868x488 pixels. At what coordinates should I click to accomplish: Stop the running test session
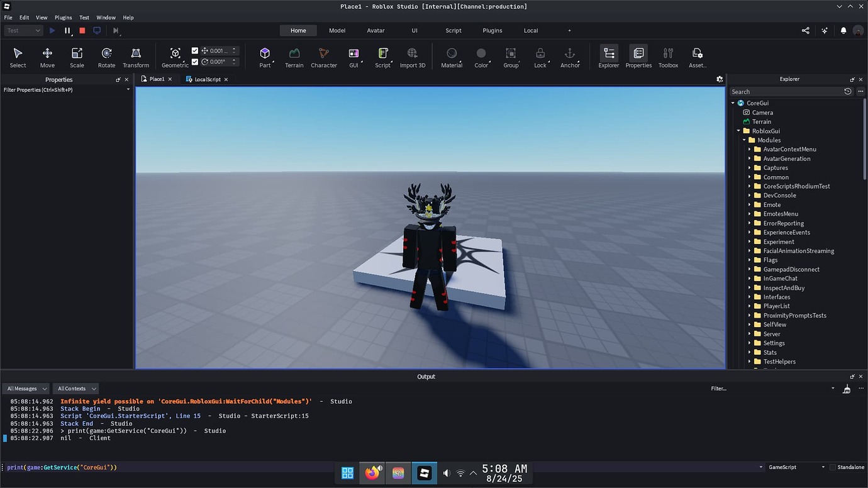(x=82, y=30)
